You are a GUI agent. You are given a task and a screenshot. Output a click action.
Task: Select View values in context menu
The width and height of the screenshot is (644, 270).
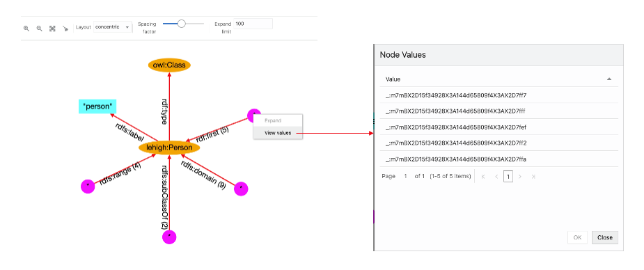(278, 132)
